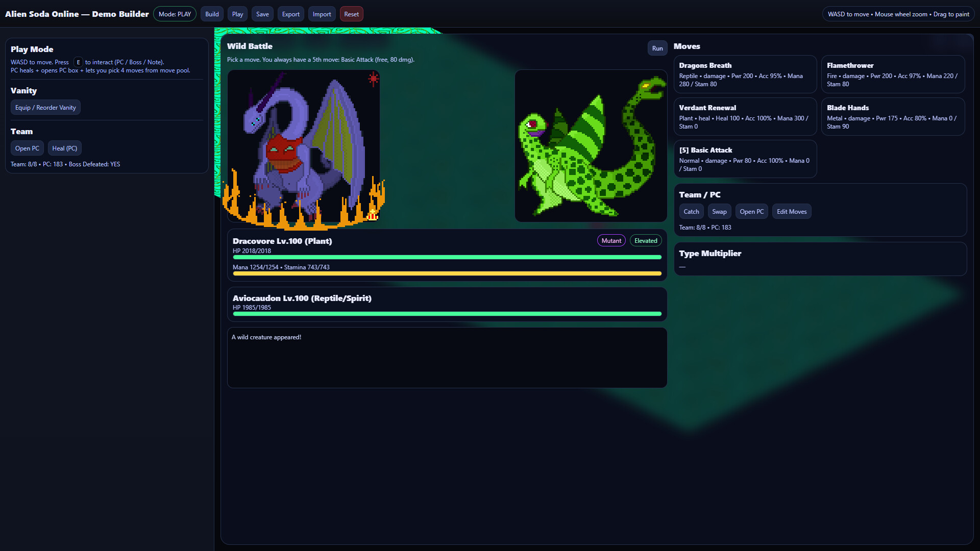Select the Flamethrower move
This screenshot has height=551, width=980.
click(x=892, y=74)
